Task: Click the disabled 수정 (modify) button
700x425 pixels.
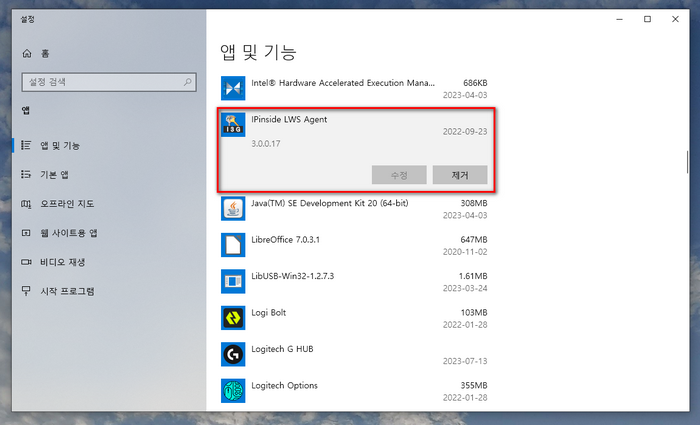Action: tap(399, 175)
